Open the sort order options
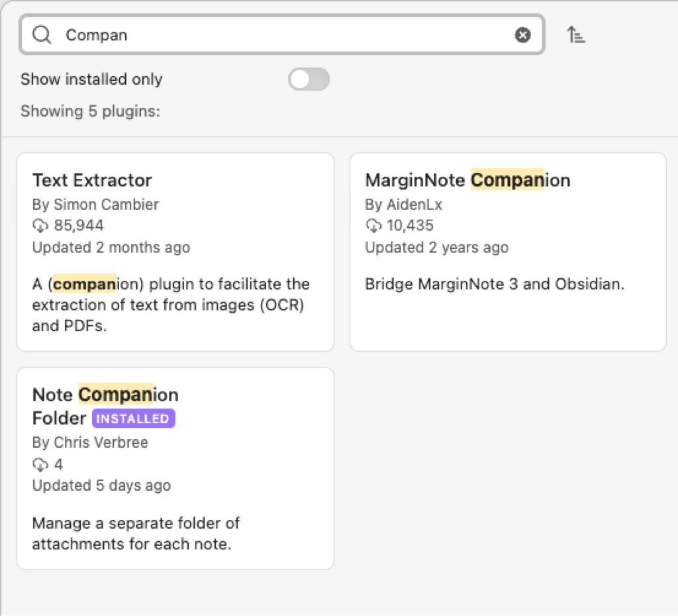Viewport: 678px width, 616px height. coord(575,34)
